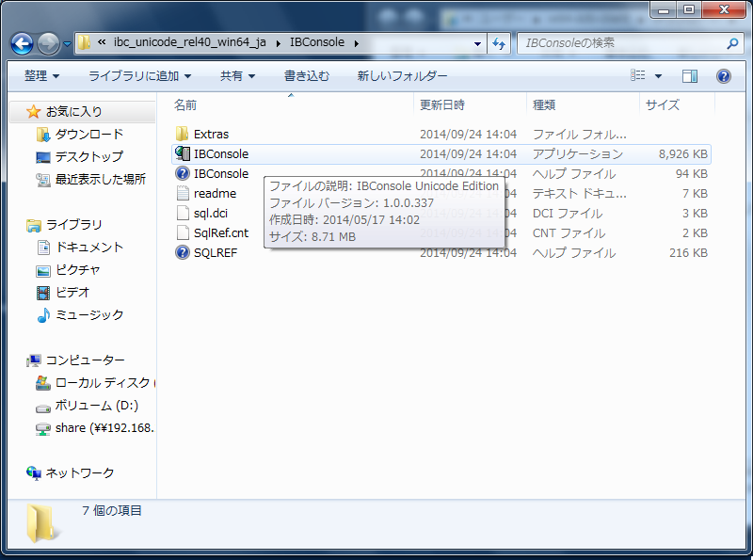Open the ビデオ library
The image size is (753, 560).
[72, 292]
